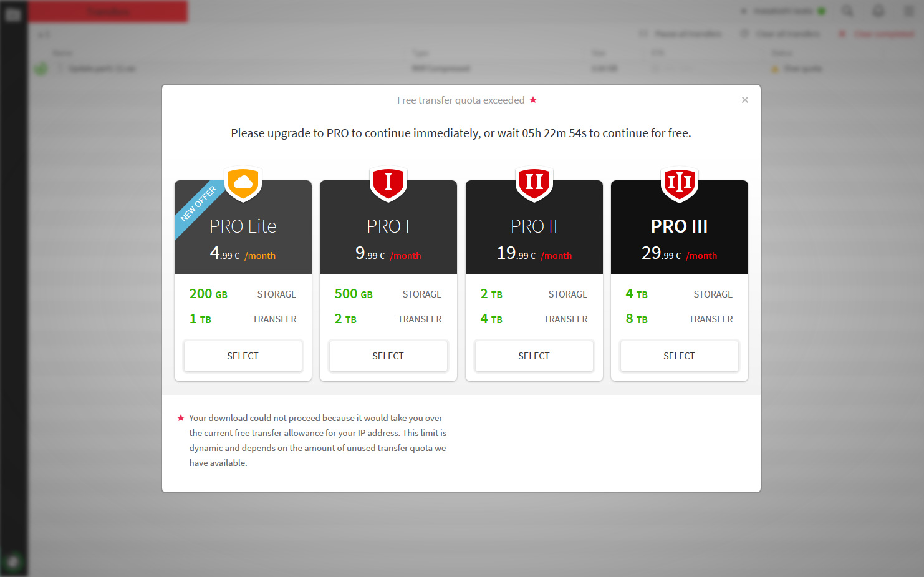Click the PRO II shield icon
The height and width of the screenshot is (577, 924).
pos(534,184)
